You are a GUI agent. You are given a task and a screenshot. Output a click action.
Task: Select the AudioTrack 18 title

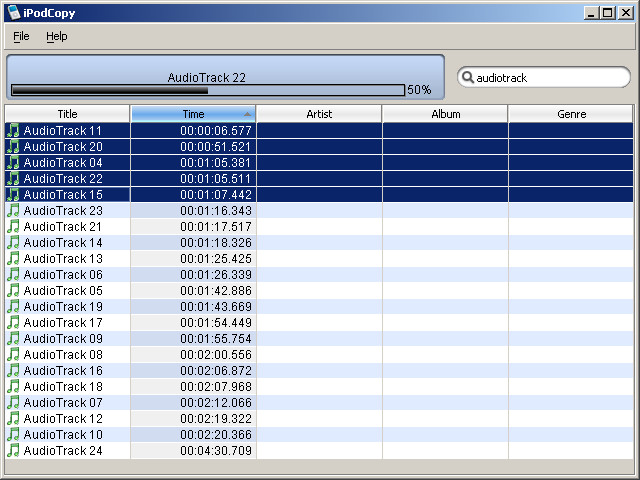click(63, 387)
